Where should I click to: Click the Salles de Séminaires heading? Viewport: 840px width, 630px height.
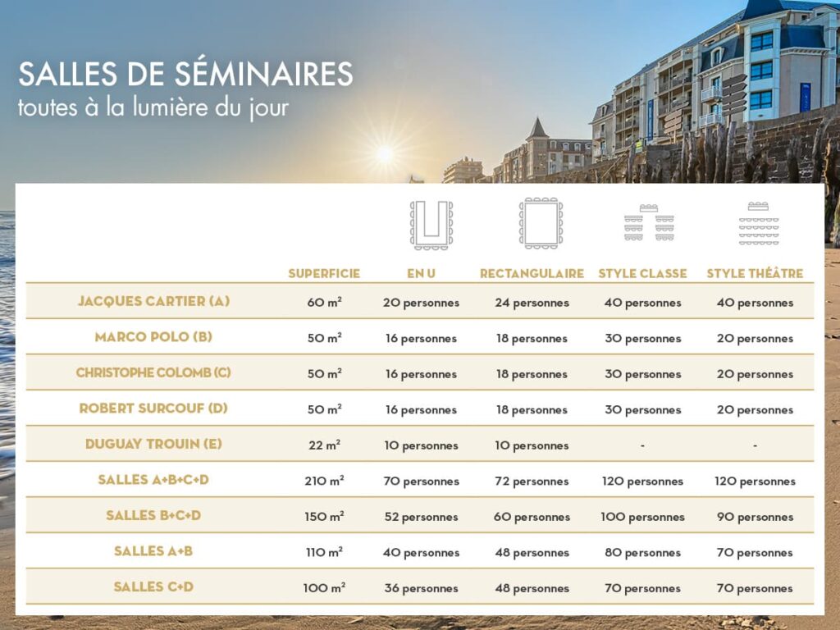[x=186, y=73]
